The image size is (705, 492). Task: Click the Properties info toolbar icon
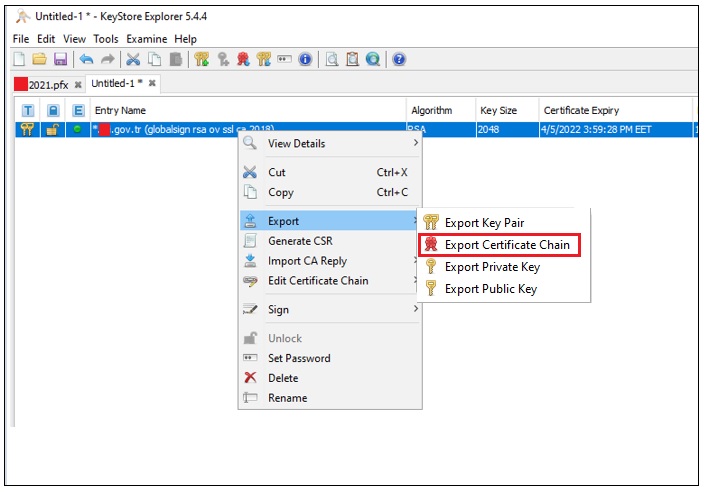pos(305,60)
